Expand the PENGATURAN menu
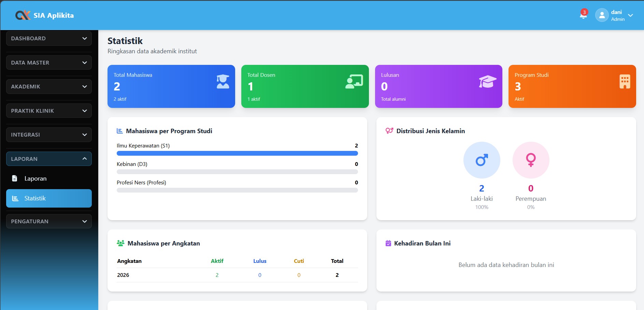Image resolution: width=644 pixels, height=310 pixels. pos(49,221)
